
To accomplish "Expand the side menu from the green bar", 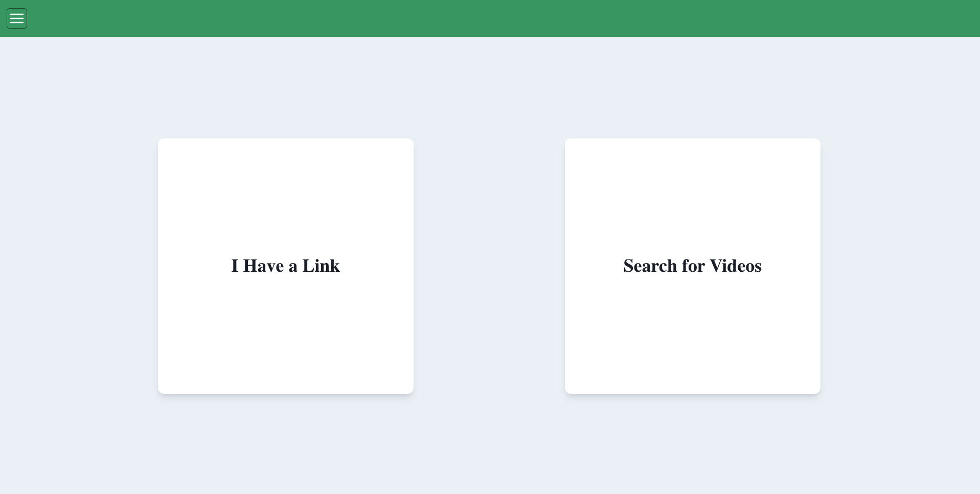I will (17, 18).
